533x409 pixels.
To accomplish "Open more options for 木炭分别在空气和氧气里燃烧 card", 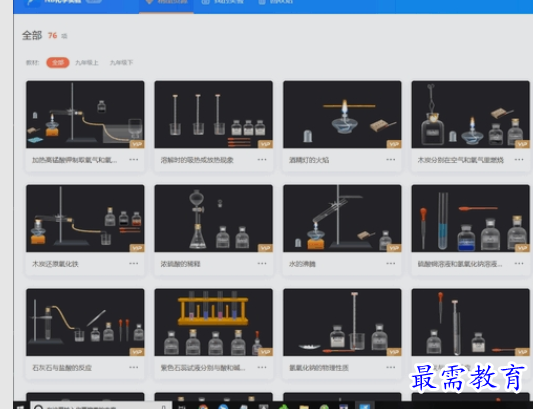I will [x=519, y=159].
